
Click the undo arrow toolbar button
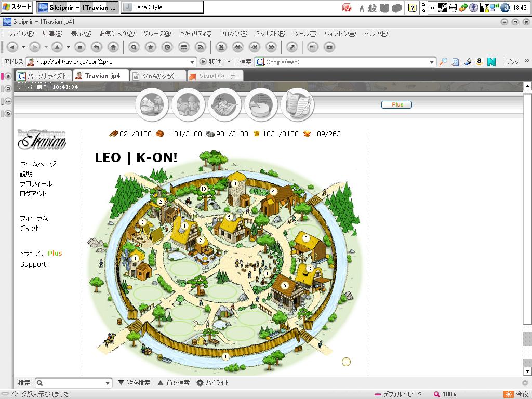click(97, 47)
